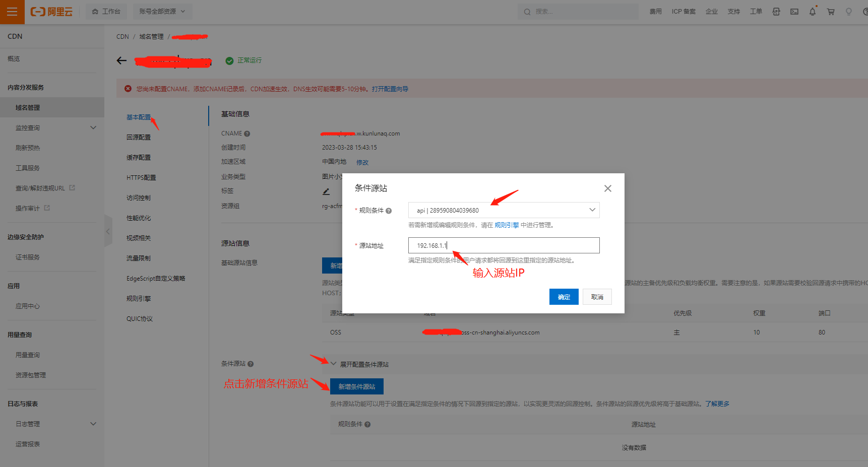This screenshot has height=467, width=868.
Task: Open ICP 备案 in the top bar
Action: pyautogui.click(x=684, y=12)
